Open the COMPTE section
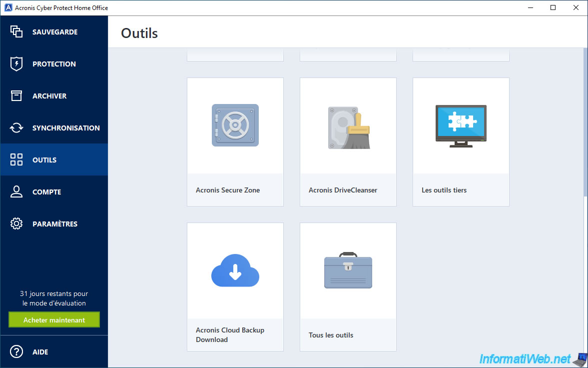This screenshot has height=368, width=588. [x=54, y=191]
